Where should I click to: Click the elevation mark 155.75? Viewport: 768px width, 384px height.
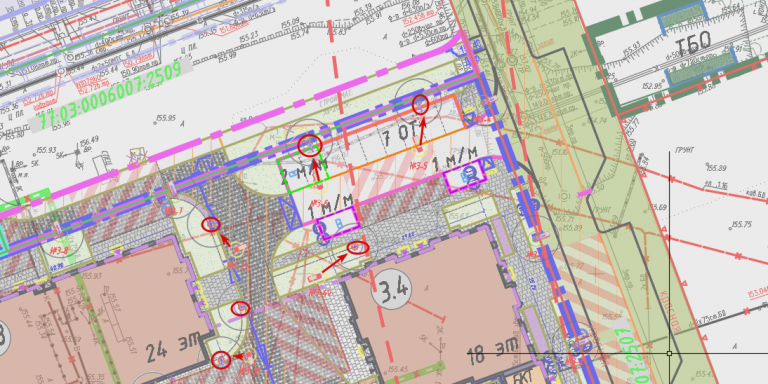(x=742, y=224)
